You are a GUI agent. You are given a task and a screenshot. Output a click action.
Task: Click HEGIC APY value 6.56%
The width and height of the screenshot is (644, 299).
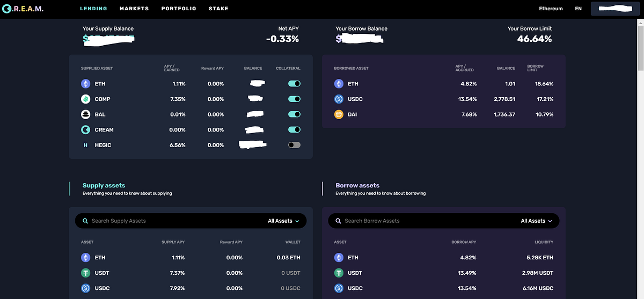pos(178,145)
